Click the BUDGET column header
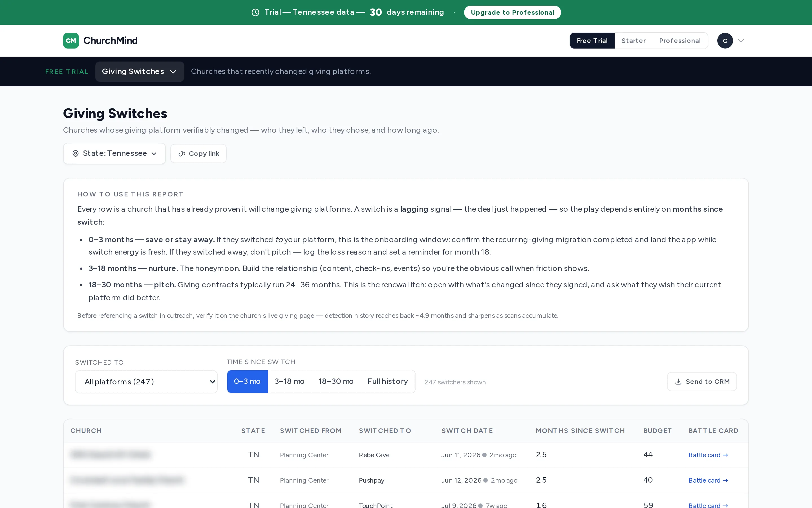812x508 pixels. point(657,431)
